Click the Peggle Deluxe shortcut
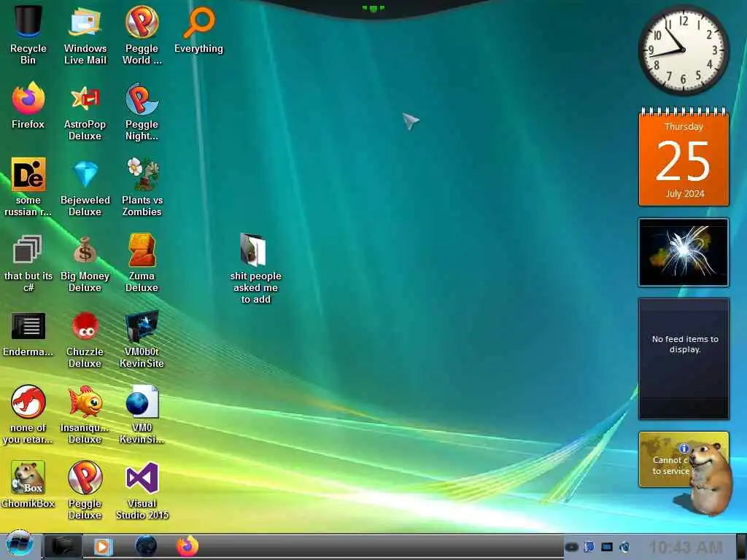This screenshot has width=747, height=560. [x=85, y=489]
